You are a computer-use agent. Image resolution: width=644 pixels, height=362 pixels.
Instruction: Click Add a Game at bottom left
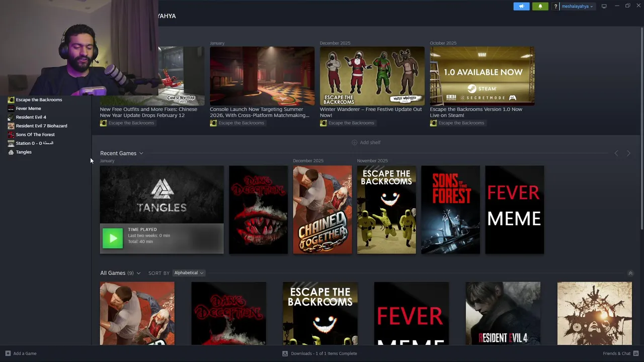[21, 353]
